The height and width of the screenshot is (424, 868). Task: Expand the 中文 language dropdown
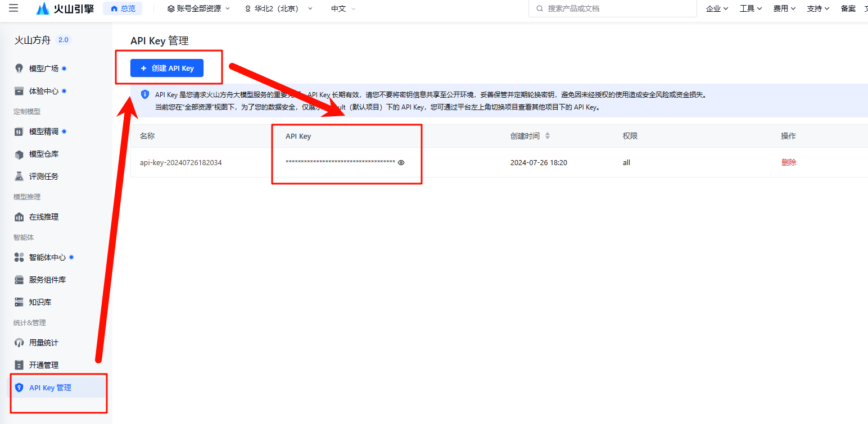(x=342, y=8)
